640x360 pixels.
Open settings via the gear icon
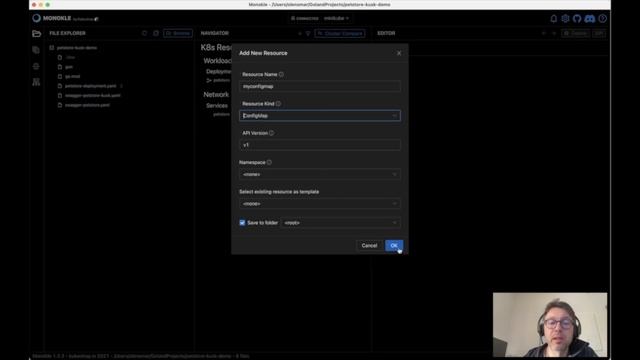(565, 18)
